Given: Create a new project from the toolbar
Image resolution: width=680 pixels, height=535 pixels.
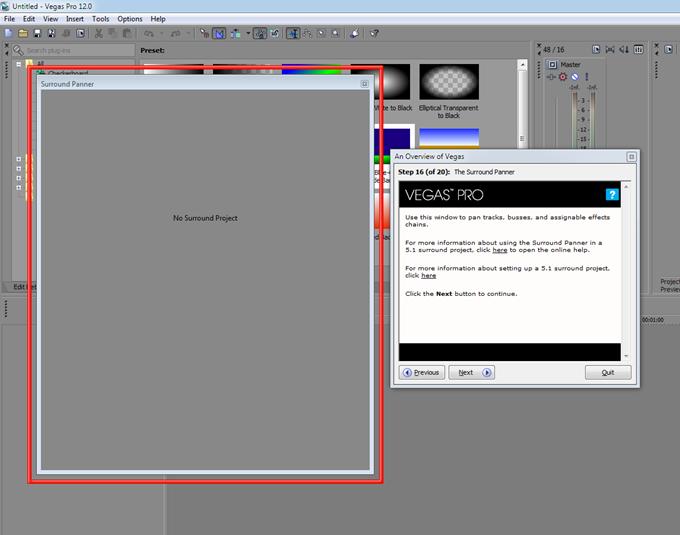Looking at the screenshot, I should pos(8,33).
